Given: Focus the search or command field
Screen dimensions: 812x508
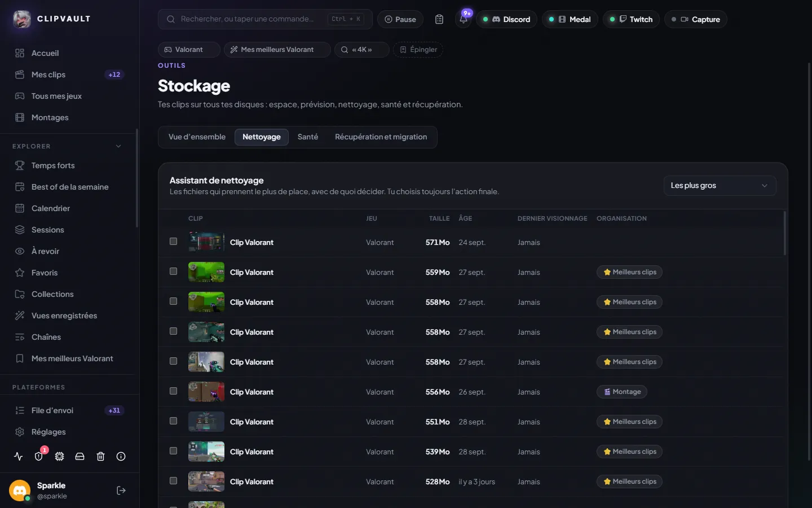Looking at the screenshot, I should pyautogui.click(x=265, y=19).
